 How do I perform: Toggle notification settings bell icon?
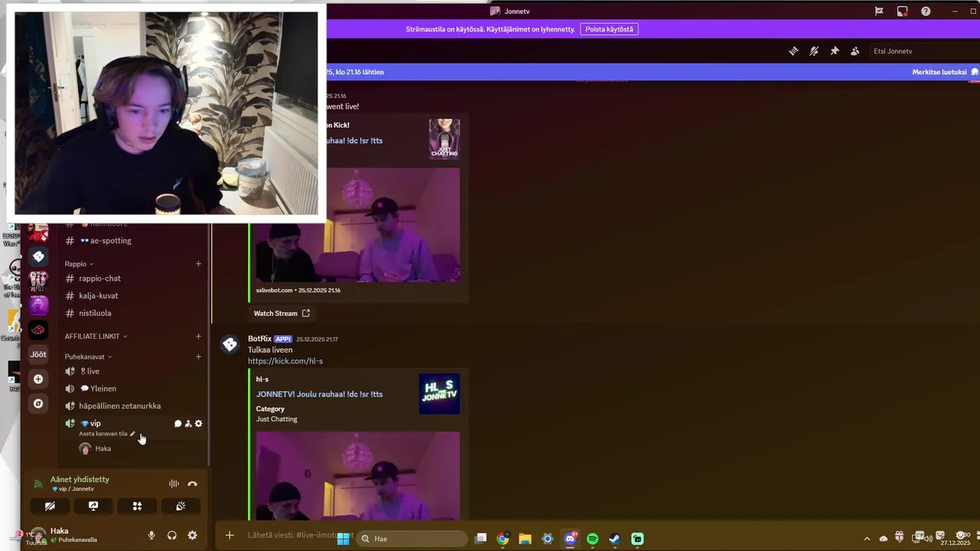click(x=814, y=51)
